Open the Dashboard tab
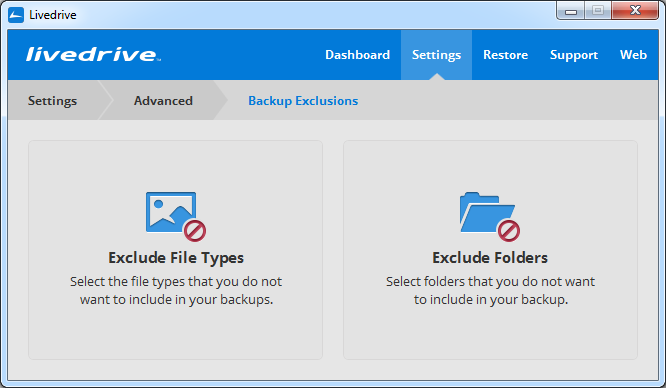The image size is (666, 388). coord(357,55)
